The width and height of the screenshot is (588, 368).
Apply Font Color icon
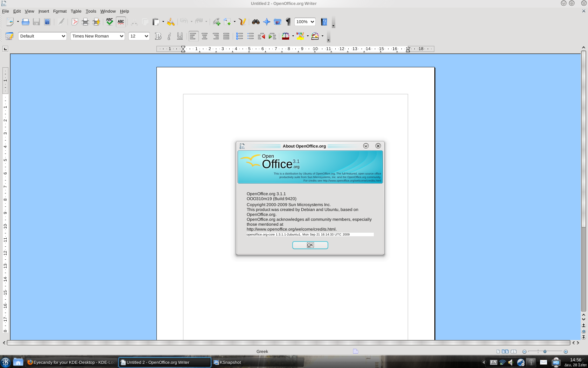tap(286, 36)
